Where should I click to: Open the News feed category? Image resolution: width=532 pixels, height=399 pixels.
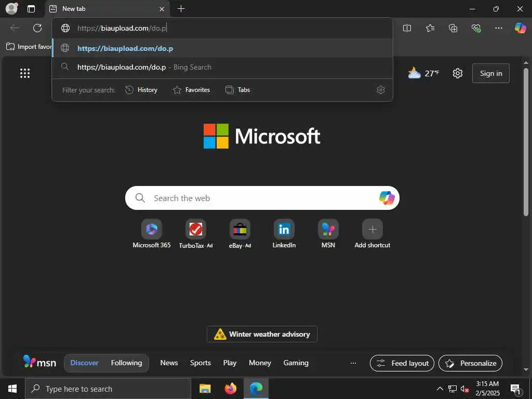[x=169, y=363]
